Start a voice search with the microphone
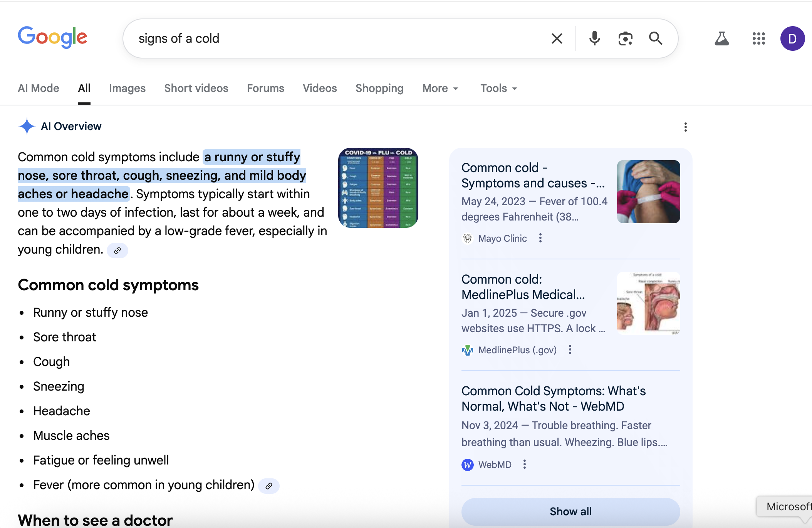 (594, 38)
